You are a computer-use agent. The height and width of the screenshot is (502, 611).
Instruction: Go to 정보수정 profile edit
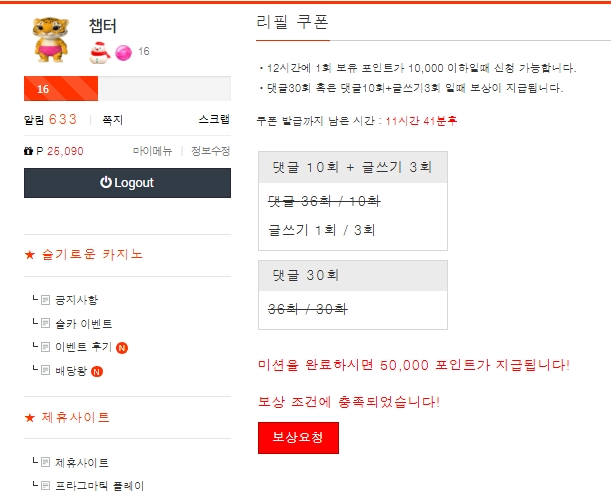(x=210, y=151)
